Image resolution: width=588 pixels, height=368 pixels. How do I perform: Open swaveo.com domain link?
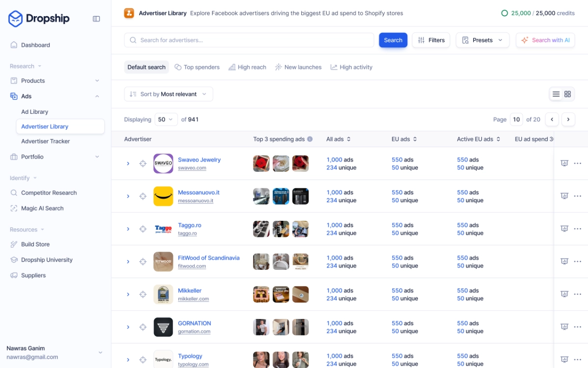click(192, 168)
